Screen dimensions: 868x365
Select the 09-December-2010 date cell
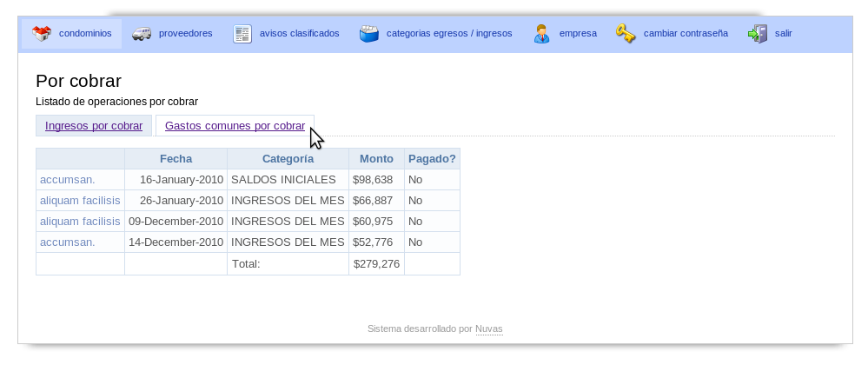click(x=176, y=222)
